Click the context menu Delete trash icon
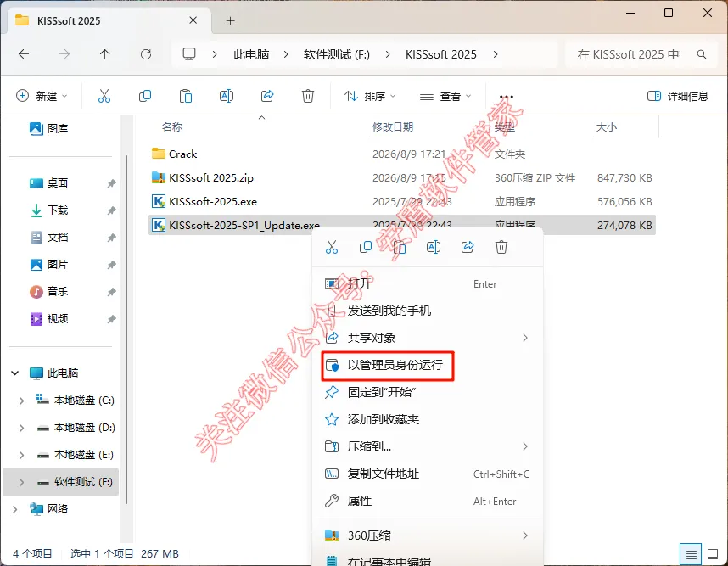The width and height of the screenshot is (728, 566). click(x=501, y=247)
